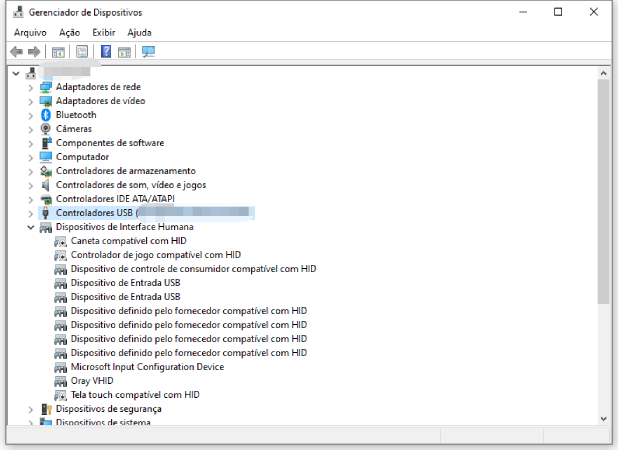The image size is (618, 450).
Task: Click the Gerenciador de Dispositivos title icon
Action: pyautogui.click(x=18, y=12)
